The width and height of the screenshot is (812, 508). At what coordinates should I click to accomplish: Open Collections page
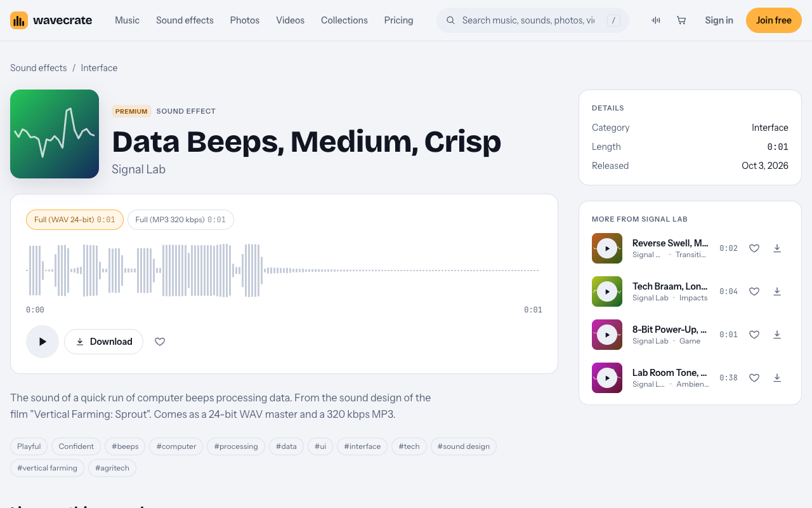[344, 20]
